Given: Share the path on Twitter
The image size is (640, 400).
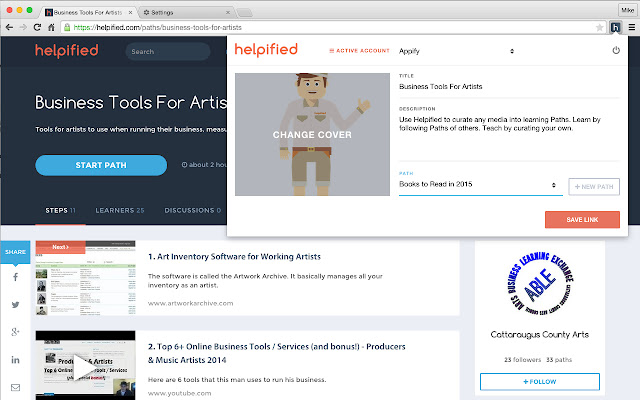Looking at the screenshot, I should tap(15, 304).
